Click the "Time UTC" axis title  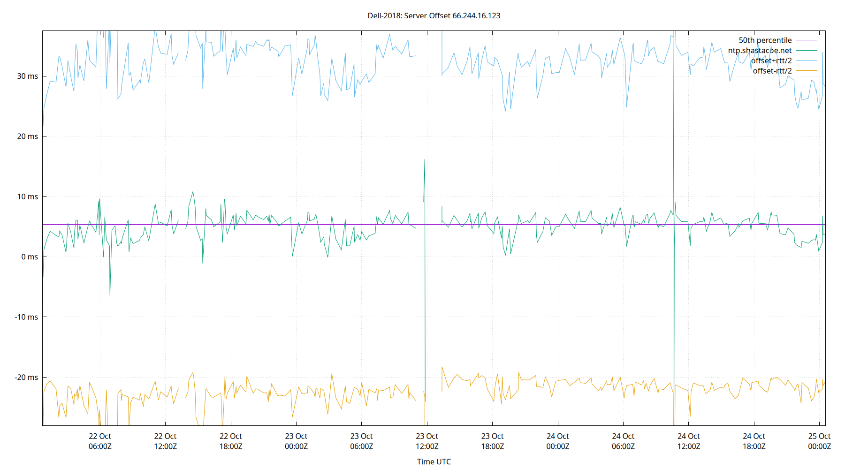click(x=434, y=461)
